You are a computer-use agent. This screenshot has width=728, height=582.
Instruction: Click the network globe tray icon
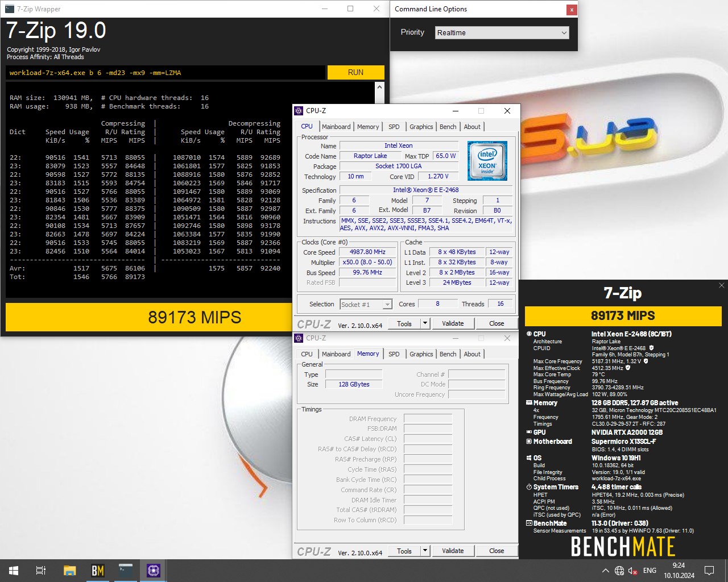[619, 571]
